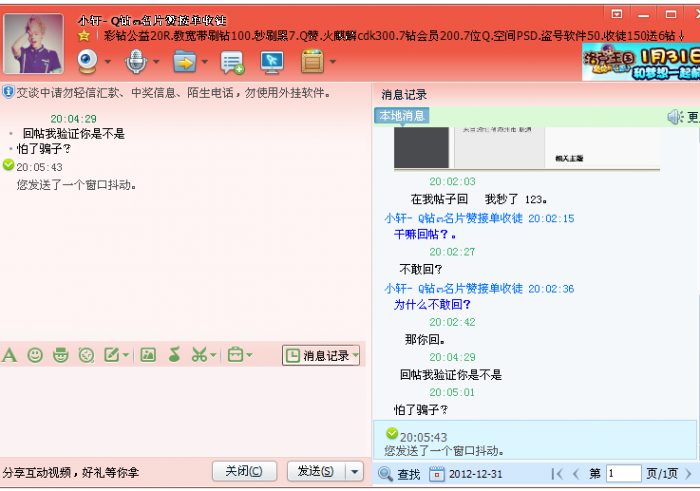Expand the file transfer options arrow
This screenshot has height=491, width=700.
[204, 62]
